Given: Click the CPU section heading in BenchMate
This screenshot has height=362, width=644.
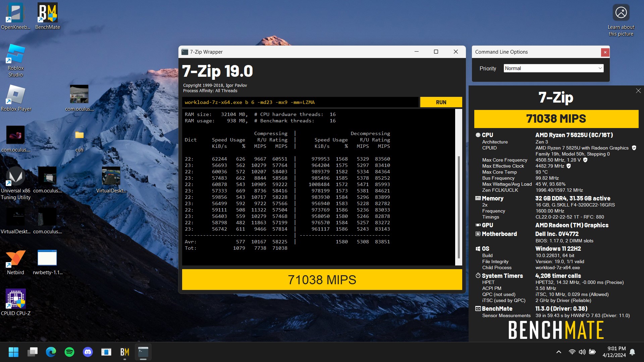Looking at the screenshot, I should (x=487, y=135).
